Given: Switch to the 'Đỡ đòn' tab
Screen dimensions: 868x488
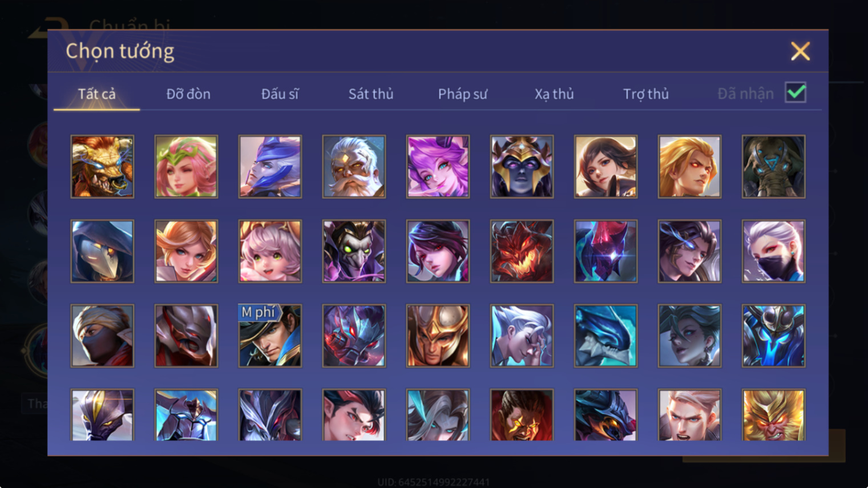Looking at the screenshot, I should [x=188, y=94].
